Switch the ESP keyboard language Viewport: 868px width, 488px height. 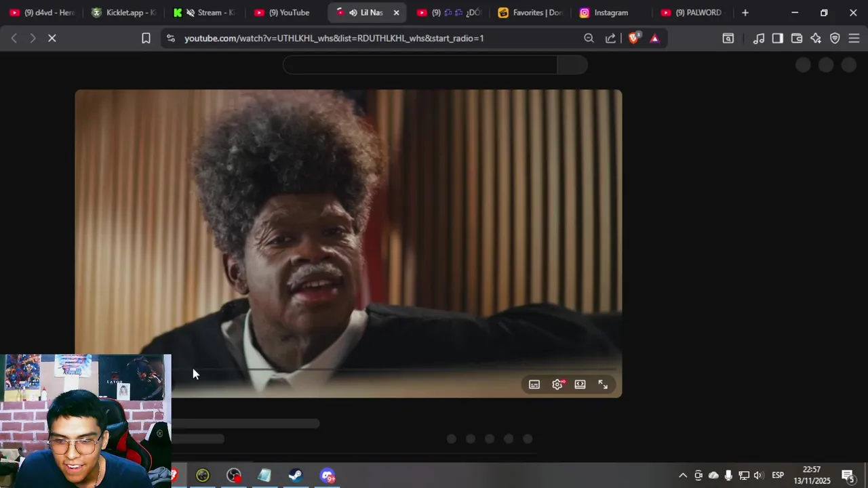pyautogui.click(x=778, y=475)
